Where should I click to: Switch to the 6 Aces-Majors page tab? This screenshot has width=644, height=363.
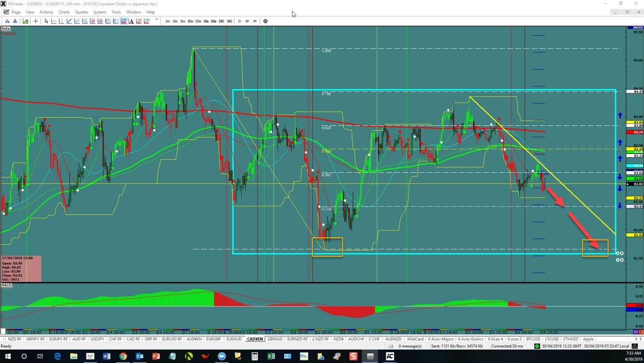coord(442,339)
